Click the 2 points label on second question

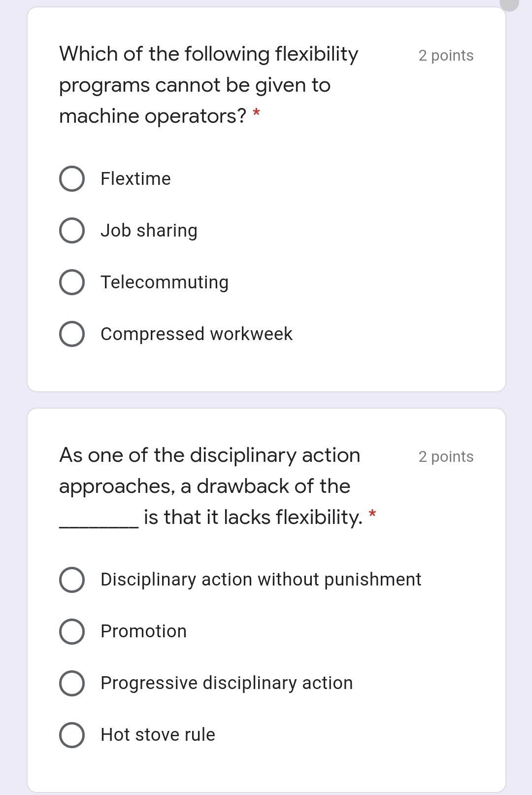(445, 457)
